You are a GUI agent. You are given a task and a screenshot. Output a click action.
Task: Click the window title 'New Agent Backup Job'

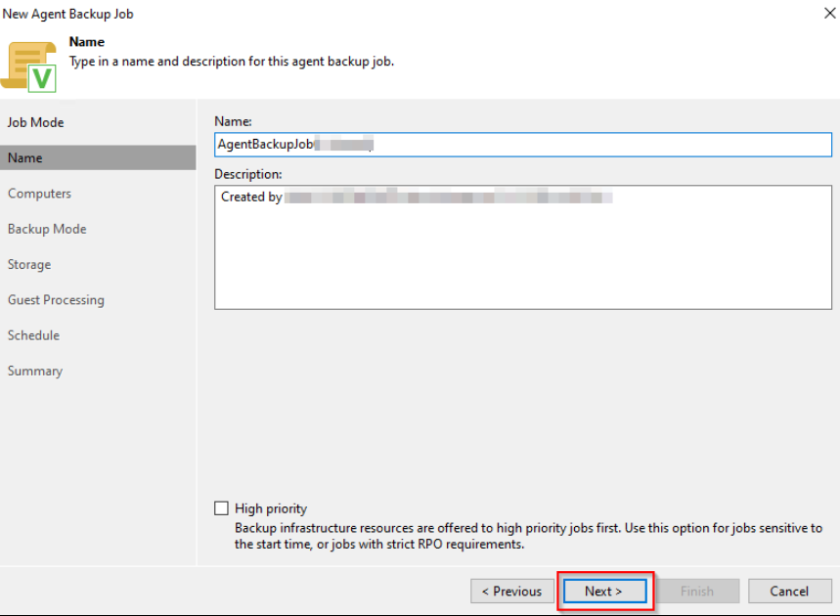(x=67, y=14)
